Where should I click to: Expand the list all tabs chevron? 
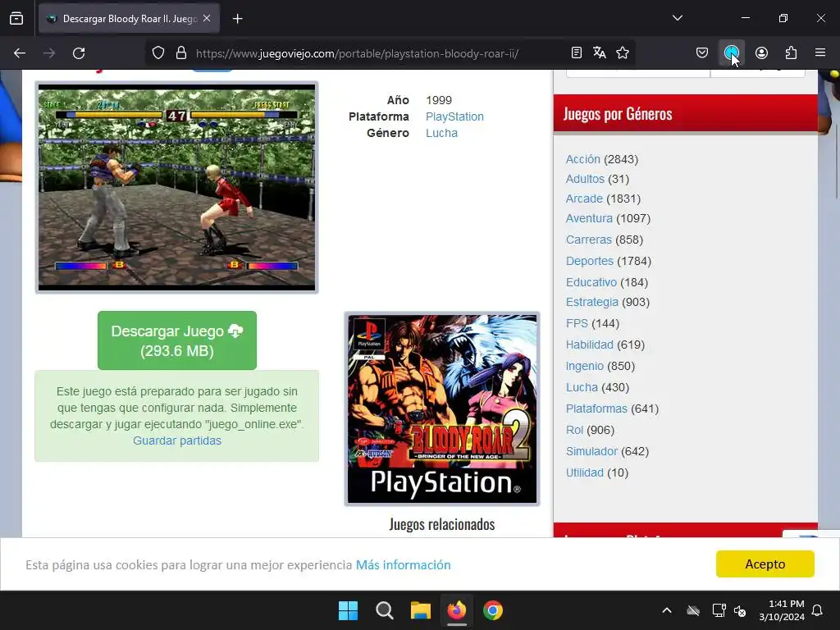[x=677, y=18]
